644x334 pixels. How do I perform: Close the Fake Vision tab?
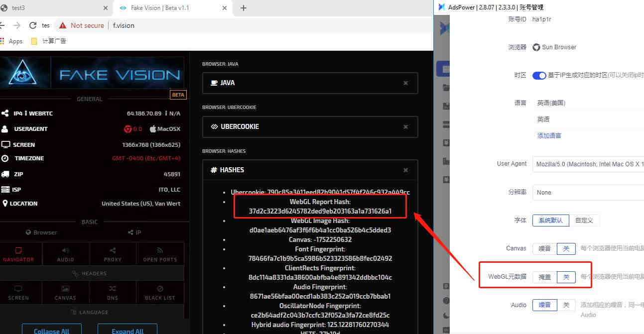pos(225,8)
